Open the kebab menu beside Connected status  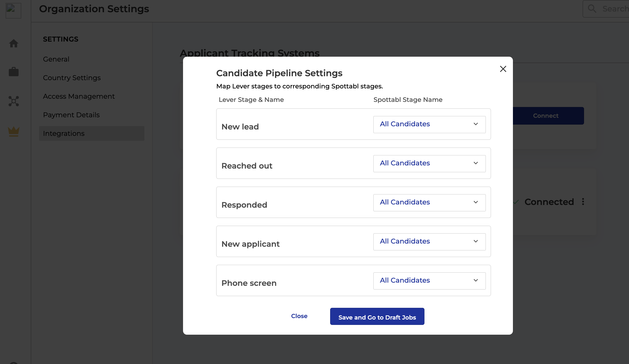tap(583, 202)
